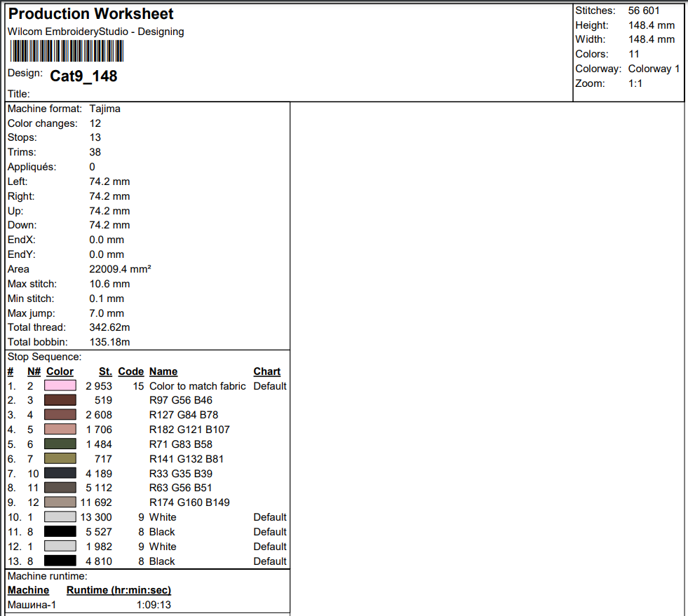
Task: Click the Color column header
Action: 60,371
